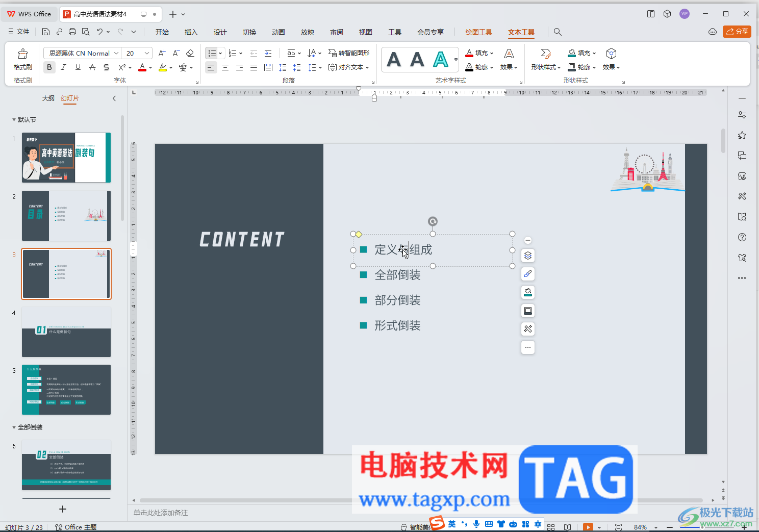Viewport: 759px width, 532px height.
Task: Expand the WordArt styles gallery
Action: 456,60
